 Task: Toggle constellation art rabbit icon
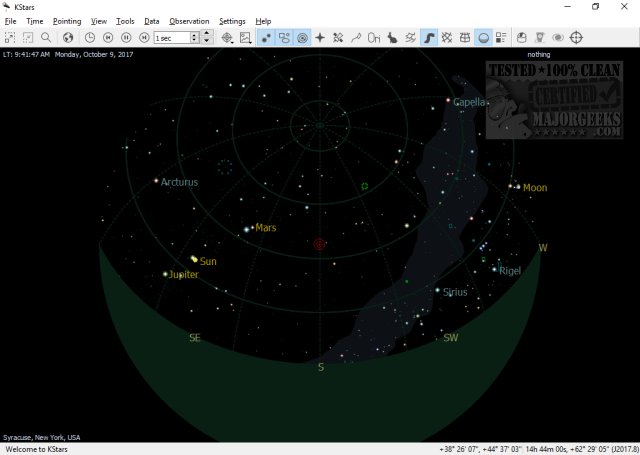pyautogui.click(x=392, y=37)
